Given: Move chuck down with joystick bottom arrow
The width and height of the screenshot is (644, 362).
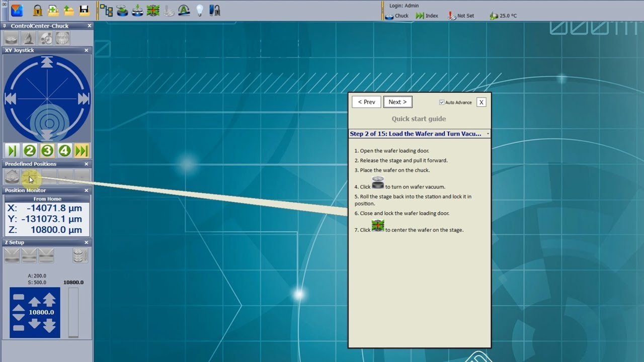Looking at the screenshot, I should pos(47,135).
